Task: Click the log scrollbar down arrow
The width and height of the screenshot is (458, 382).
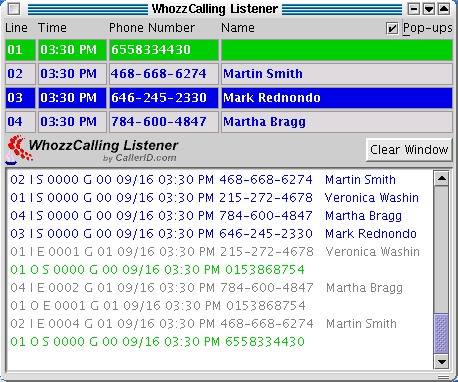Action: click(442, 361)
